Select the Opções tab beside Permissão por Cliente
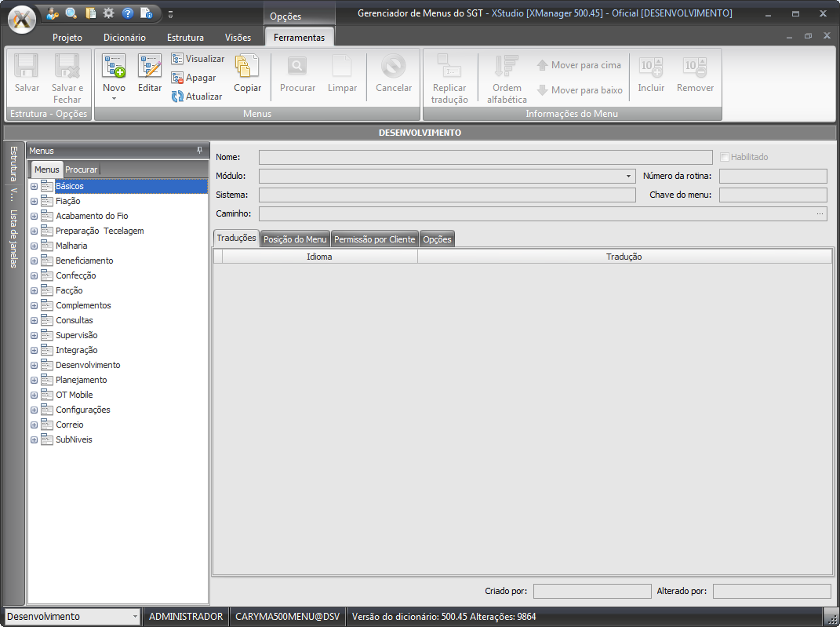The image size is (840, 627). click(437, 239)
